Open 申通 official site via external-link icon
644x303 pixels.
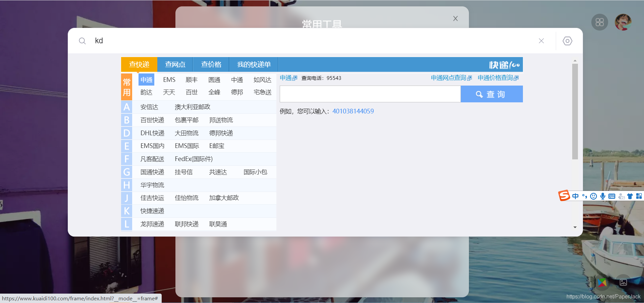(x=295, y=78)
